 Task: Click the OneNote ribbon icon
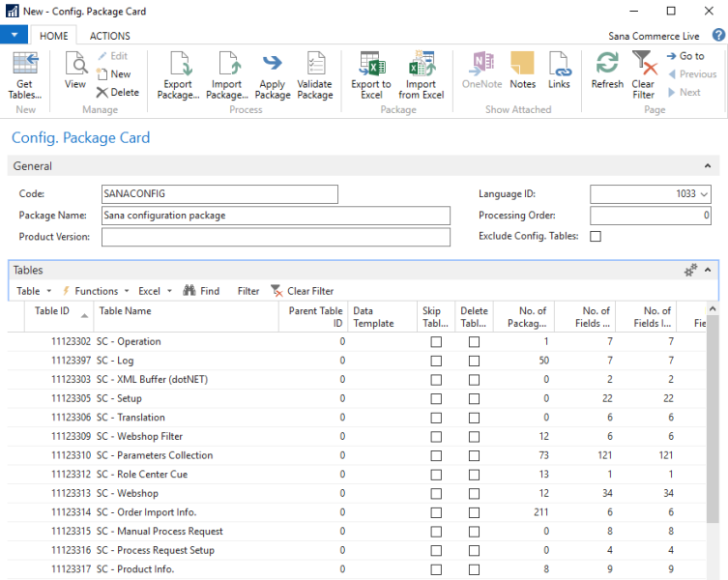pyautogui.click(x=481, y=71)
